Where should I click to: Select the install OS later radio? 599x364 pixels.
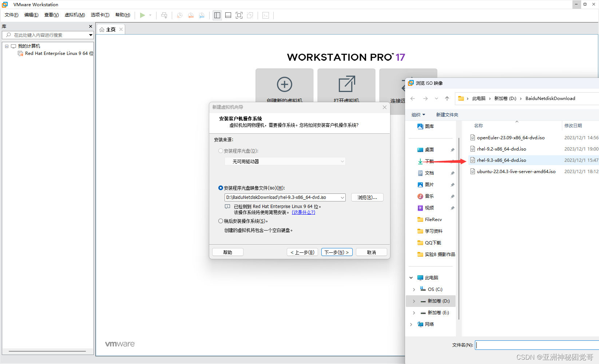pyautogui.click(x=221, y=221)
